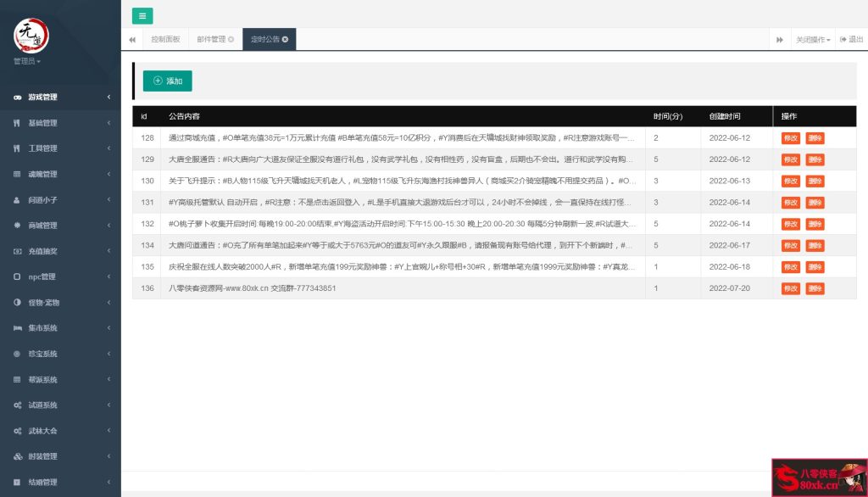Click 删除 on row id 128

pyautogui.click(x=814, y=138)
